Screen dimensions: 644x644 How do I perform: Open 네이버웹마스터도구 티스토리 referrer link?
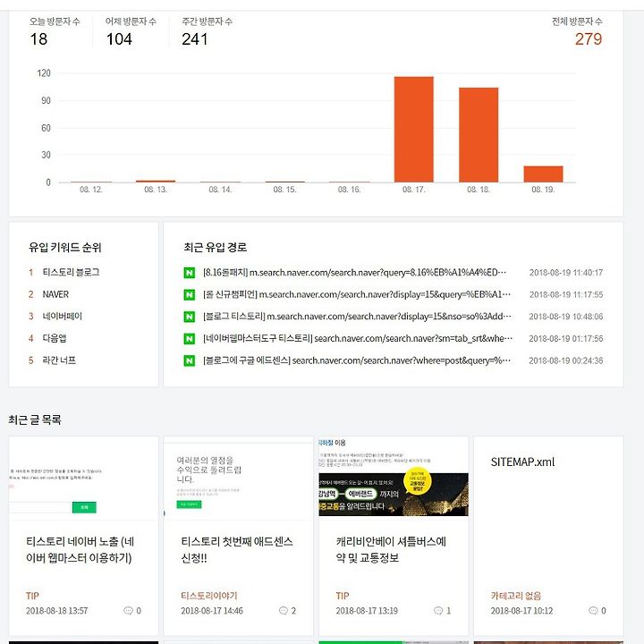click(x=358, y=339)
